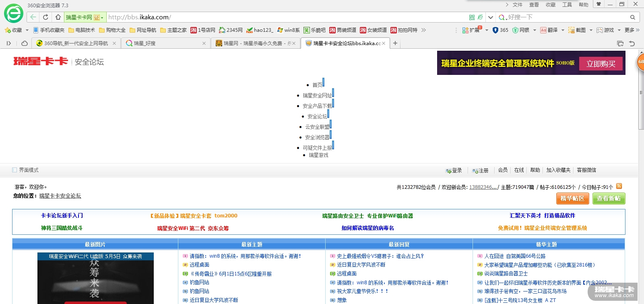Open the 1号店网 bookmark
Viewport: 644px width, 304px height.
(x=203, y=30)
